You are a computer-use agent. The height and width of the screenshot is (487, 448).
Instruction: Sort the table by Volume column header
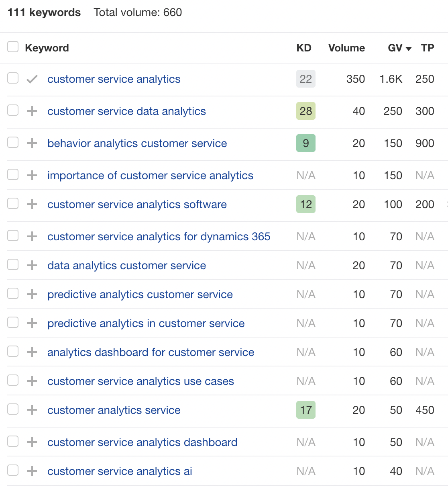[x=346, y=48]
